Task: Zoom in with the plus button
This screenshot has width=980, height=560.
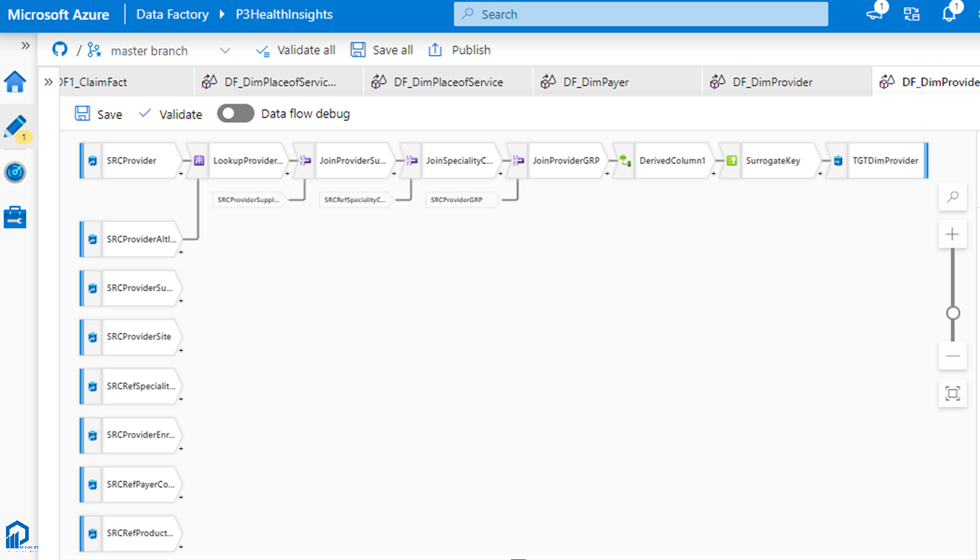Action: click(952, 234)
